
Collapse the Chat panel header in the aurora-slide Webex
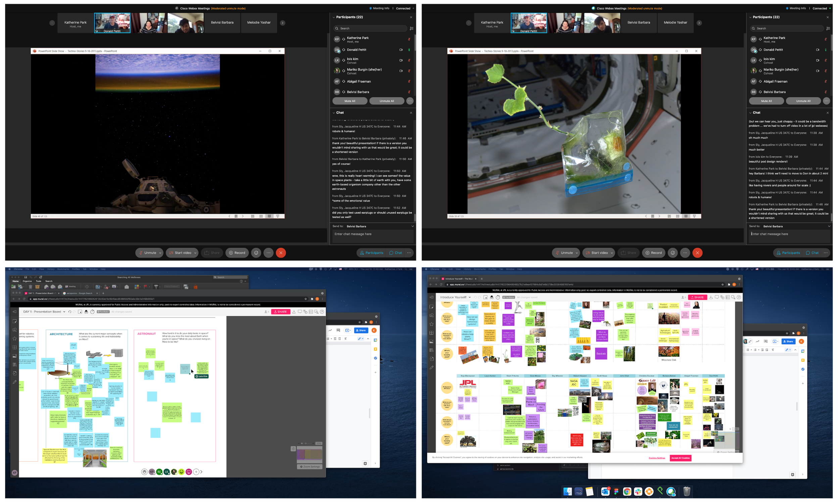334,113
